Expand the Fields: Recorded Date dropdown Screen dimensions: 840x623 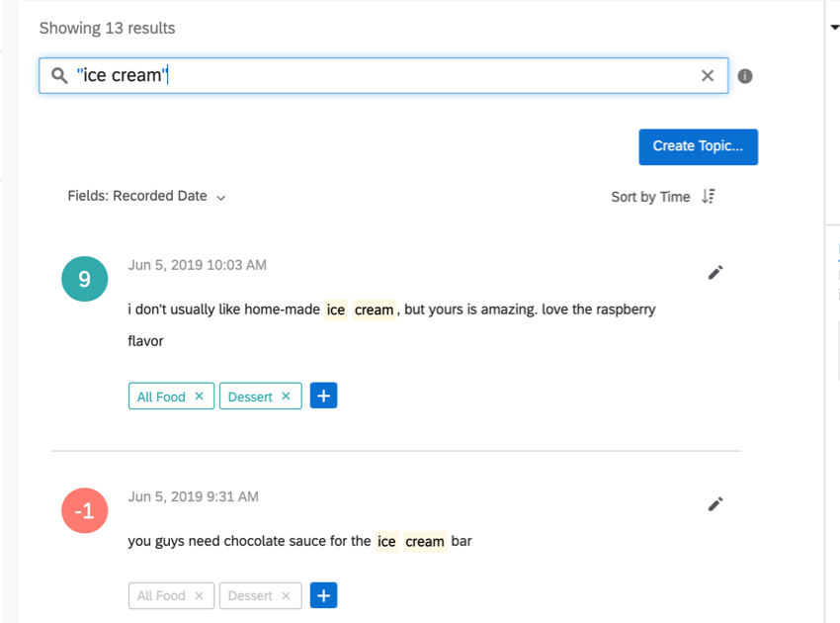pyautogui.click(x=146, y=197)
